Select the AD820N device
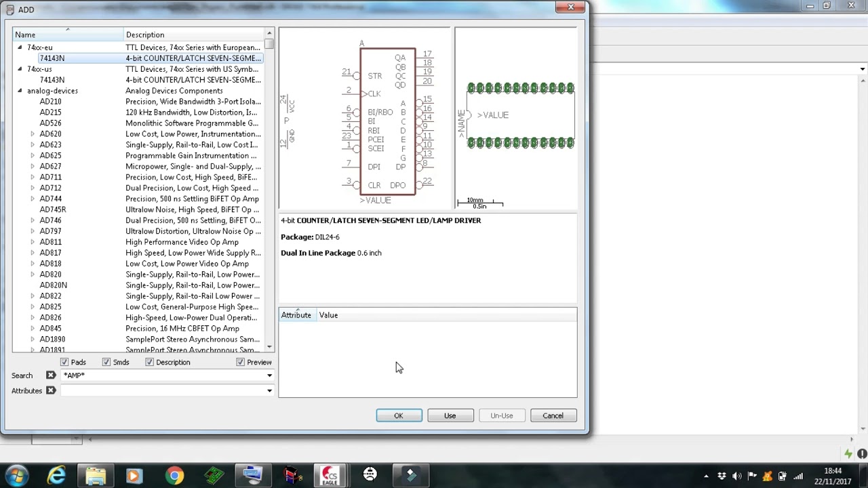 click(x=53, y=285)
